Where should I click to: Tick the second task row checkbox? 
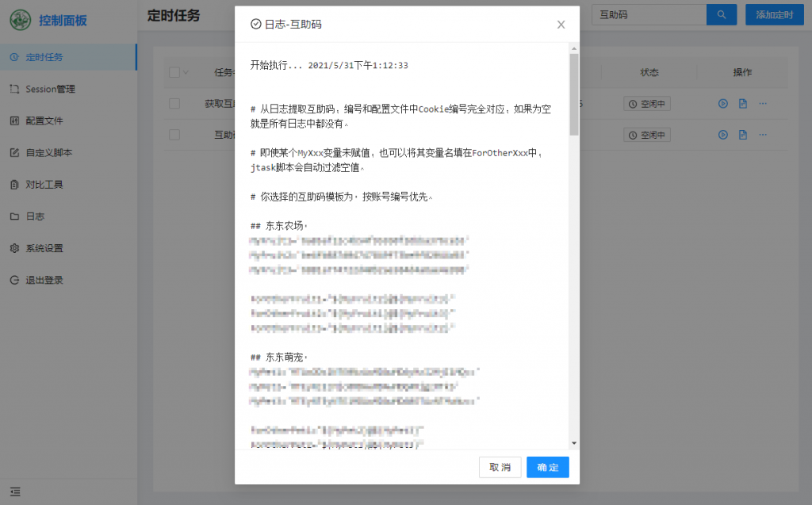174,135
